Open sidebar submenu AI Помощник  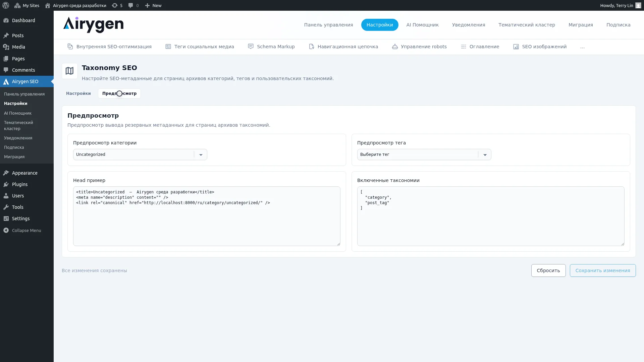pyautogui.click(x=18, y=113)
